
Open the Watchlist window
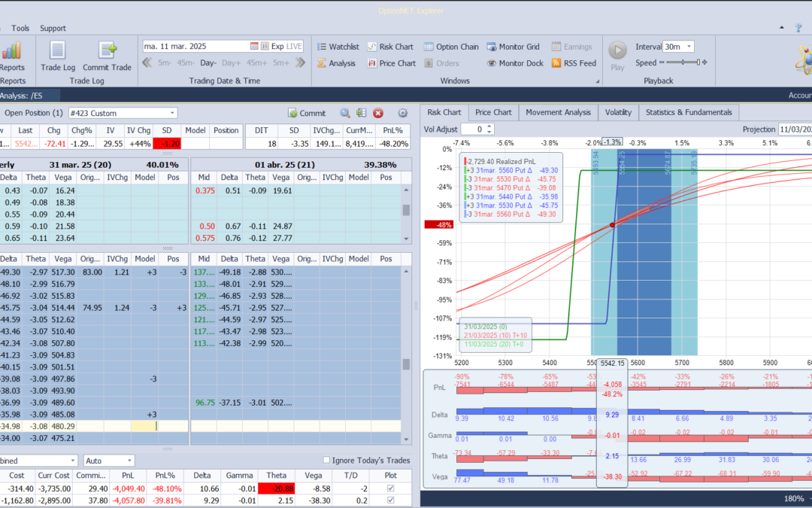[338, 47]
